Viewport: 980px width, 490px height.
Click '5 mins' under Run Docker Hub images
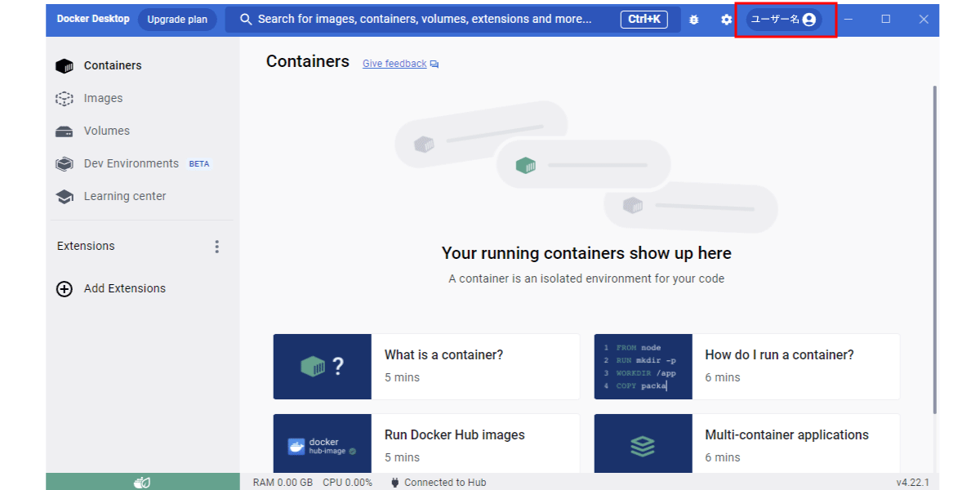coord(402,457)
